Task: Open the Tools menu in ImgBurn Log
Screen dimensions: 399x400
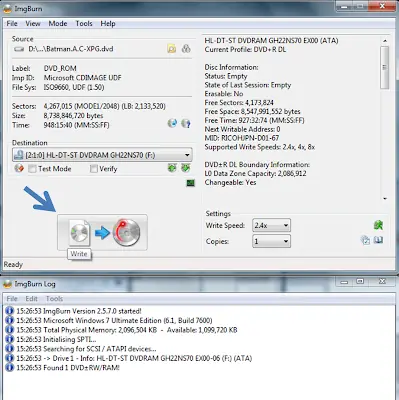Action: [54, 299]
